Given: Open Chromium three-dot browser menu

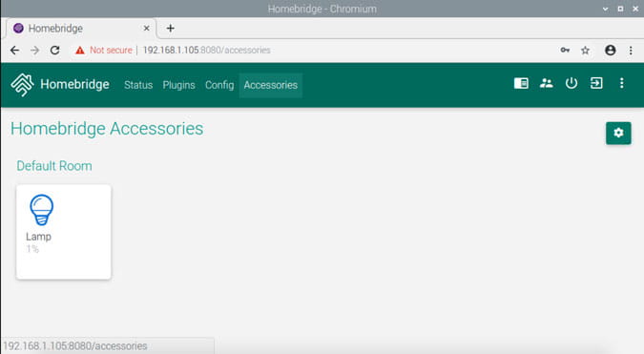Looking at the screenshot, I should point(631,51).
